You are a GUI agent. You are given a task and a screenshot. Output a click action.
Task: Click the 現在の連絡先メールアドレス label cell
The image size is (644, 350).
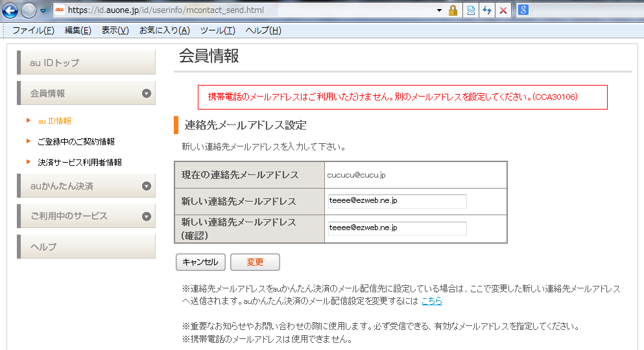(x=250, y=175)
